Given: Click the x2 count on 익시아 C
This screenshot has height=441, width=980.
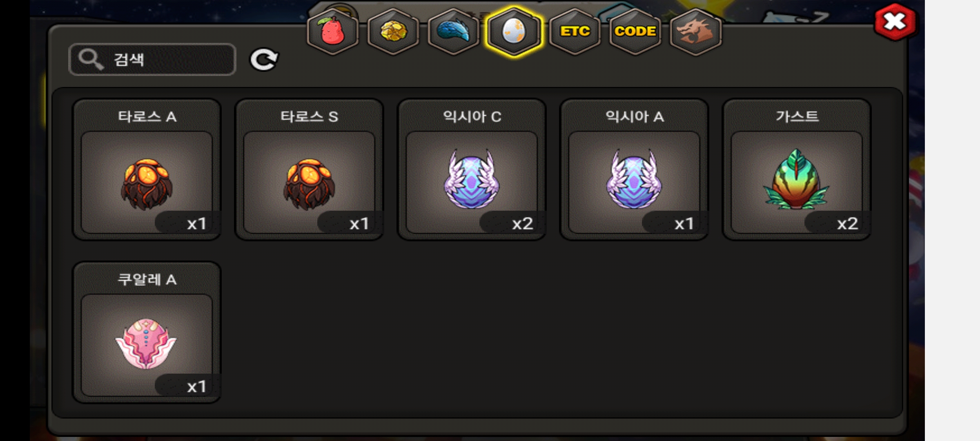Looking at the screenshot, I should (522, 224).
